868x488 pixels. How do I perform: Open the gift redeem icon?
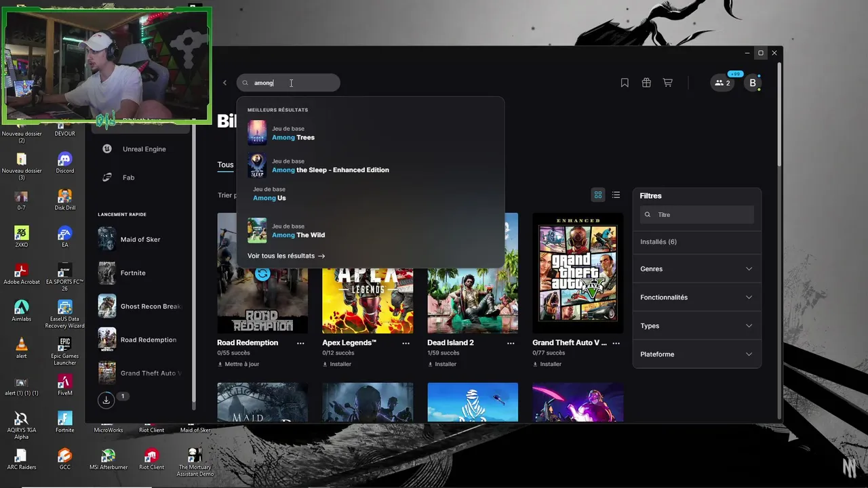(x=646, y=83)
